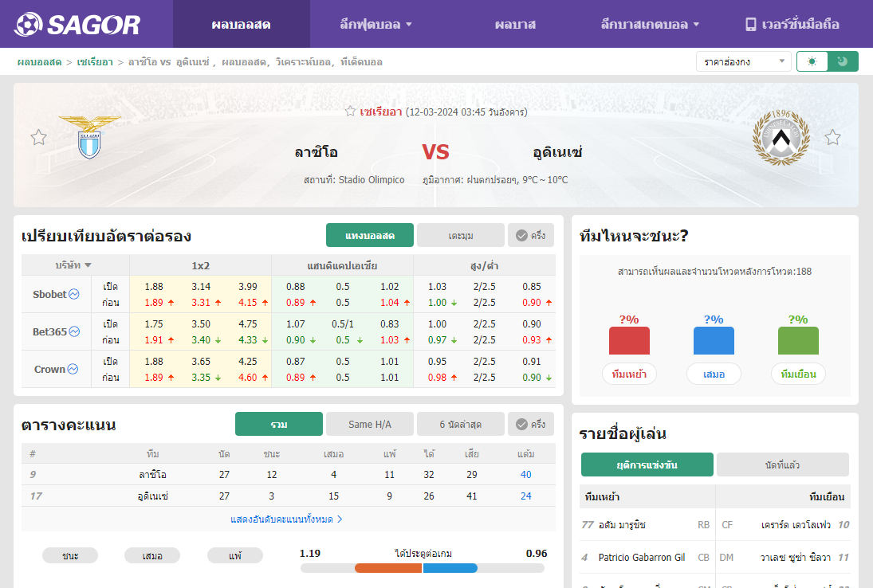Click Lazio points value 40
This screenshot has height=588, width=873.
point(525,475)
